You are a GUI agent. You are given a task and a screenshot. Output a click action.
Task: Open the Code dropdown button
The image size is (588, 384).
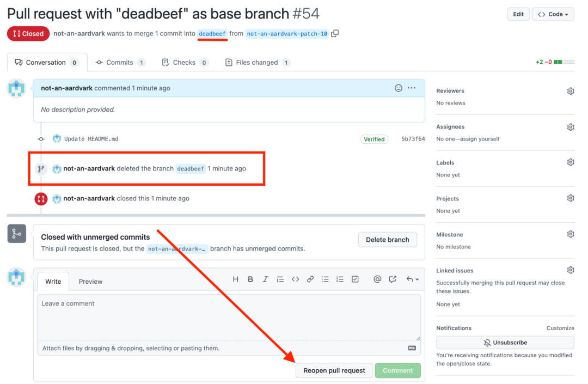pyautogui.click(x=553, y=14)
